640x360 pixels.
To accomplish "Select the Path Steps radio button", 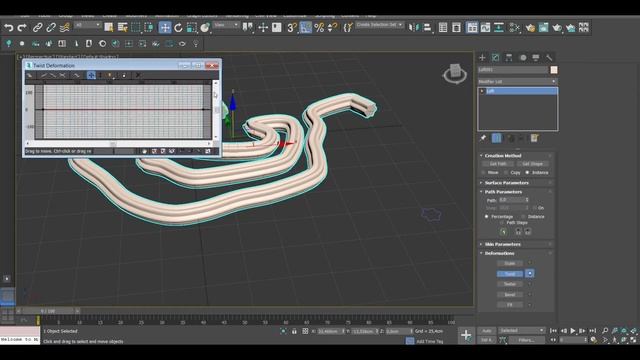I will pos(502,222).
